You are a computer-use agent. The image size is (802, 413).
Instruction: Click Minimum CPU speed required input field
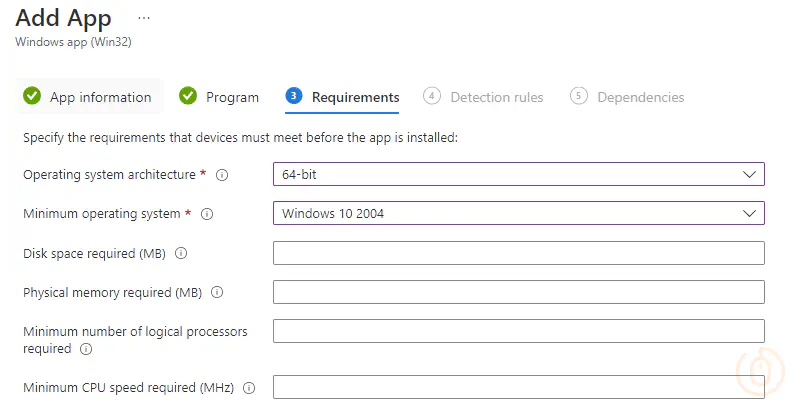(x=518, y=387)
